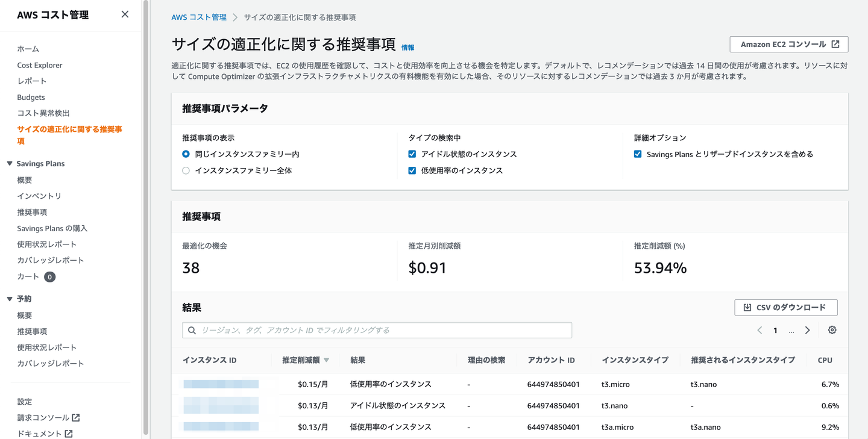The width and height of the screenshot is (868, 439).
Task: Open instance ID link in t3a.micro row
Action: [x=221, y=427]
